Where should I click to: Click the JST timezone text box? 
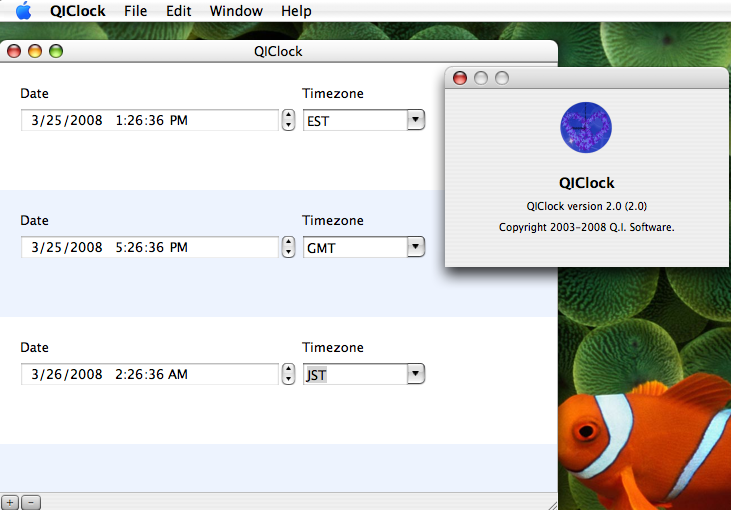coord(355,374)
